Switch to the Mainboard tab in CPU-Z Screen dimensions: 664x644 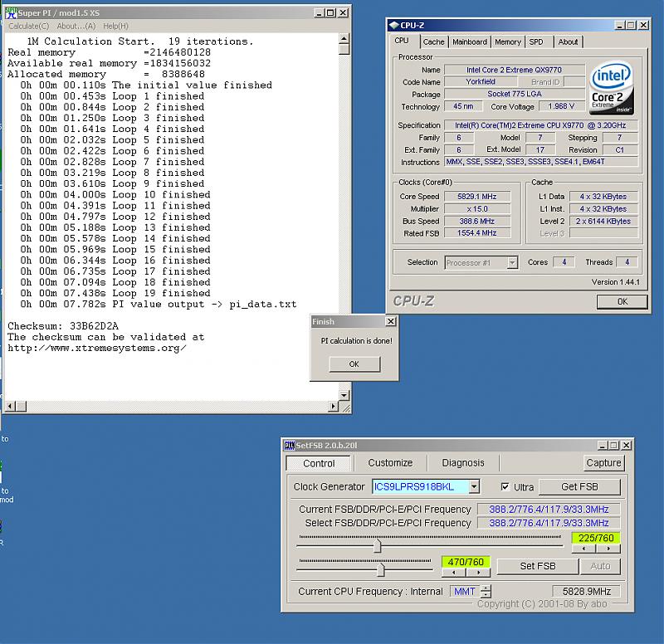coord(470,42)
